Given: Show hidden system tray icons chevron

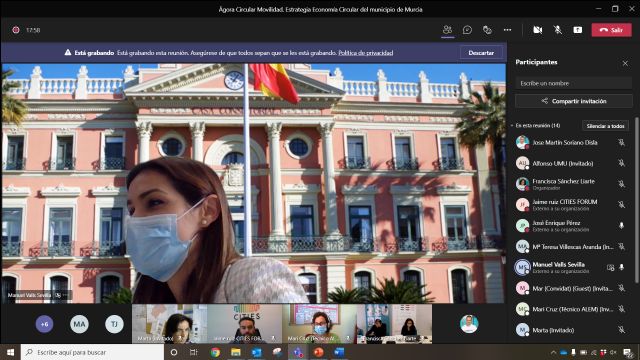Looking at the screenshot, I should [553, 352].
